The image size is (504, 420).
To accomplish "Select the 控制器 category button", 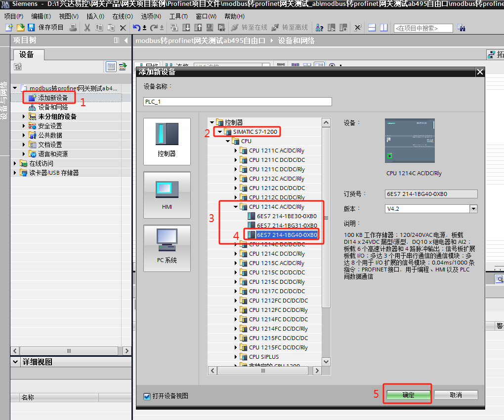I will point(167,142).
